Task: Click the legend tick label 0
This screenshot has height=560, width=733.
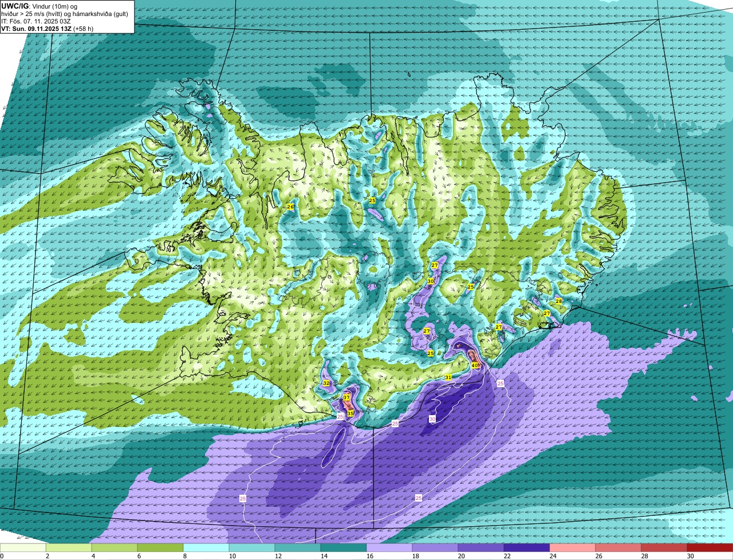Action: (x=2, y=556)
